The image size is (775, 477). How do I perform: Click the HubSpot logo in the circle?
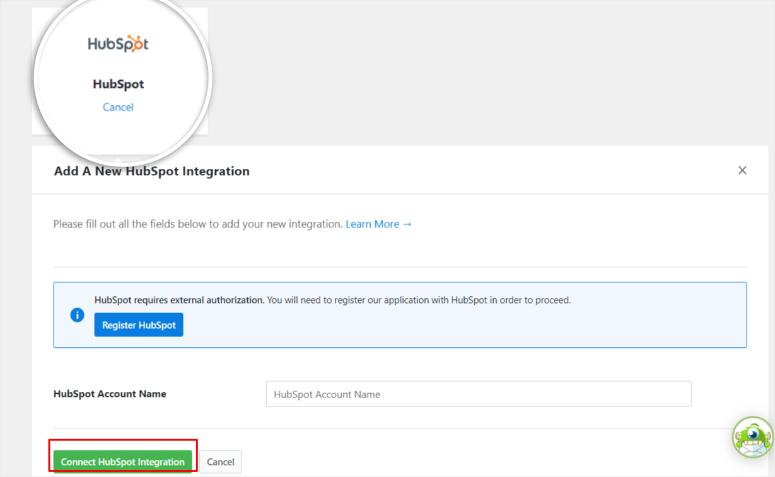(118, 43)
